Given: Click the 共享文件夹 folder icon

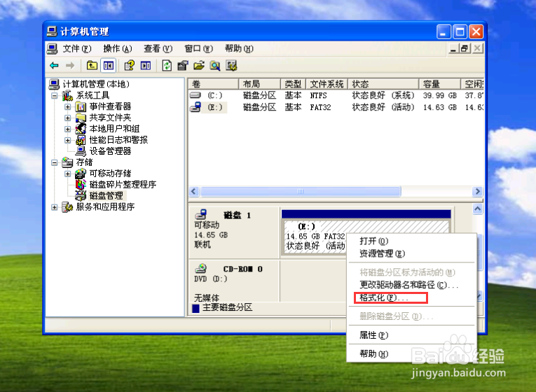Looking at the screenshot, I should point(81,118).
